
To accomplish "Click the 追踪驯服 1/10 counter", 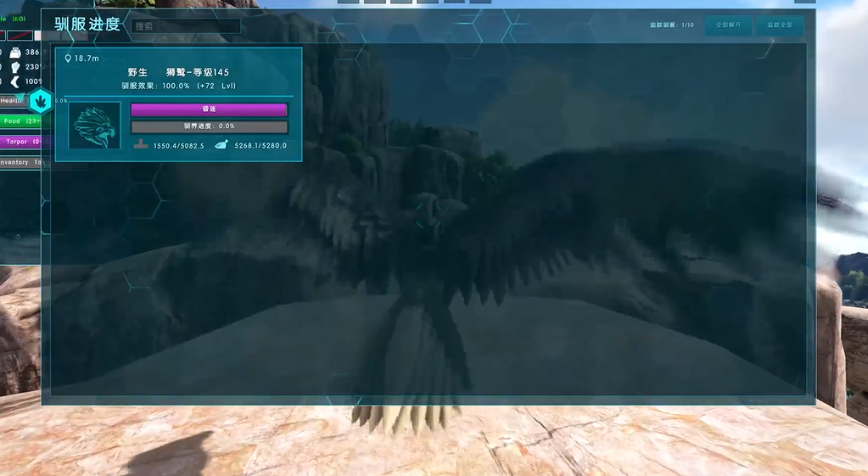I will [671, 25].
